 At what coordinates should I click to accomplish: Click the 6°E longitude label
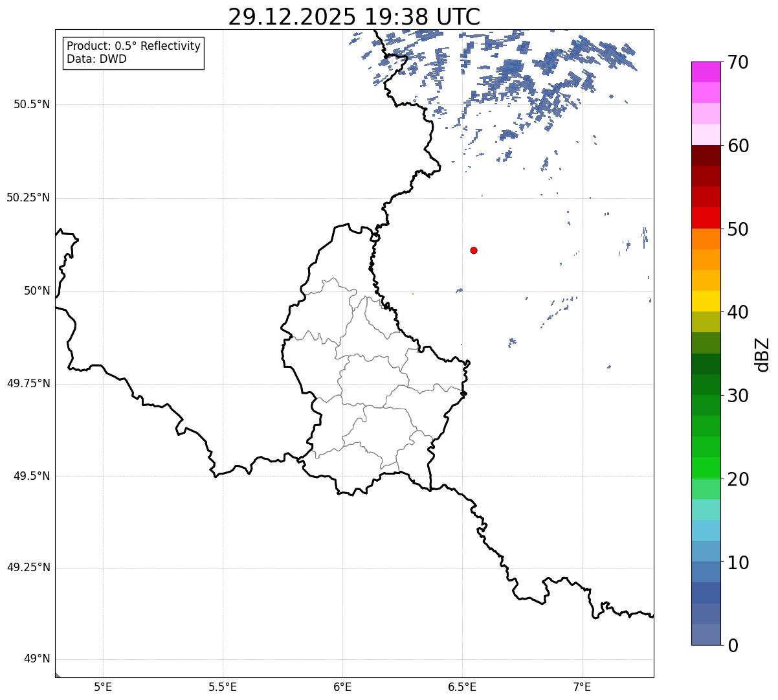click(342, 686)
